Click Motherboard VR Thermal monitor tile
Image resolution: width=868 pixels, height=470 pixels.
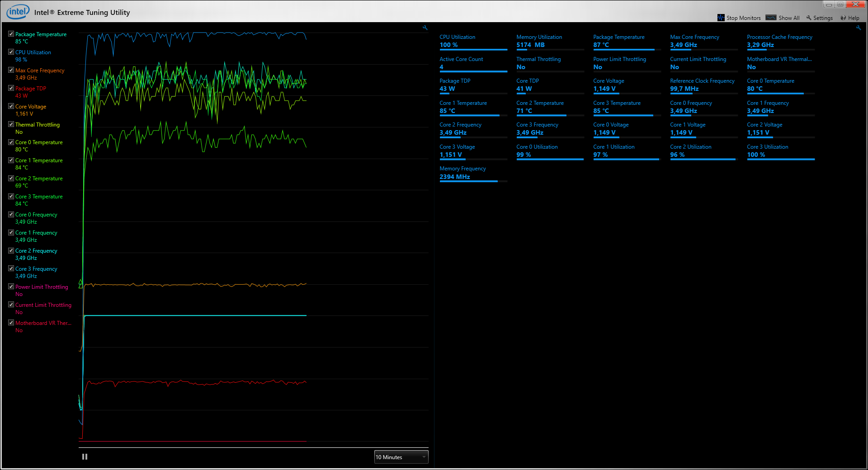coord(781,64)
